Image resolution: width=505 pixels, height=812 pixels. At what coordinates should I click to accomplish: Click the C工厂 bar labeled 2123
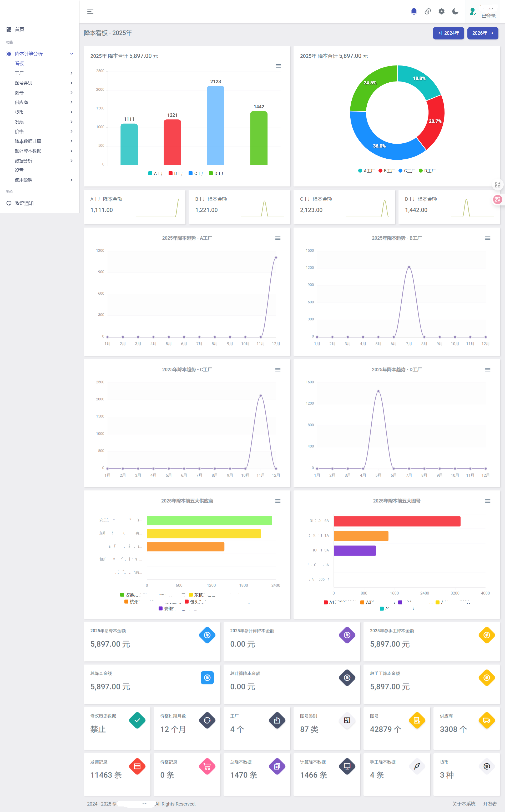tap(215, 125)
